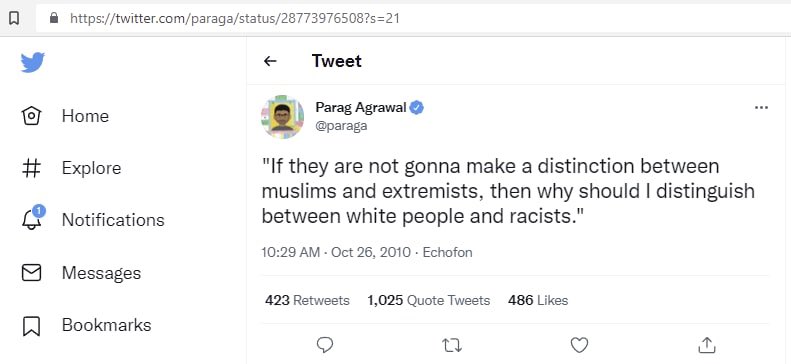Share tweet via upload arrow icon

(x=707, y=345)
